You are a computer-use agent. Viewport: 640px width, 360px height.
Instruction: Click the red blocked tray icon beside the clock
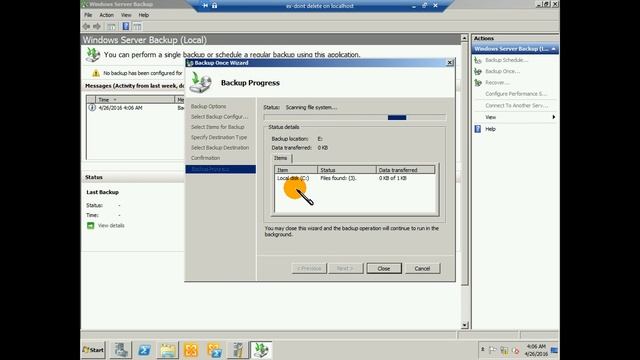click(516, 351)
